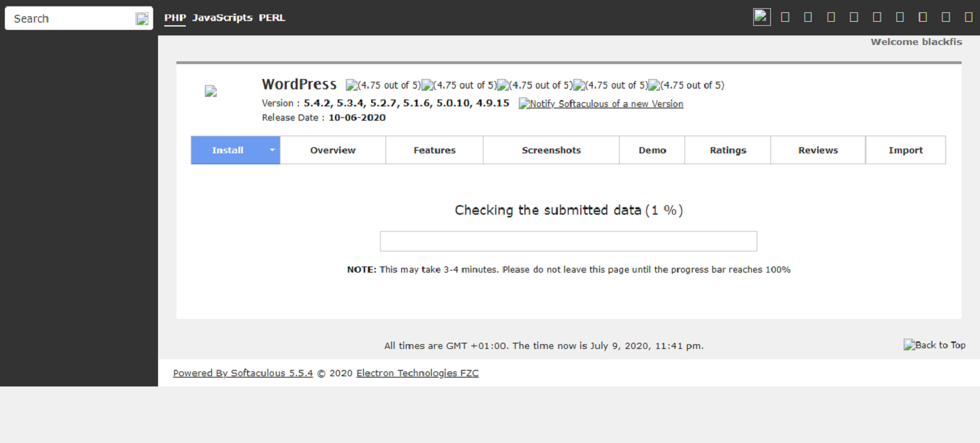Click the installation progress bar
Screen dimensions: 980x443
click(568, 241)
